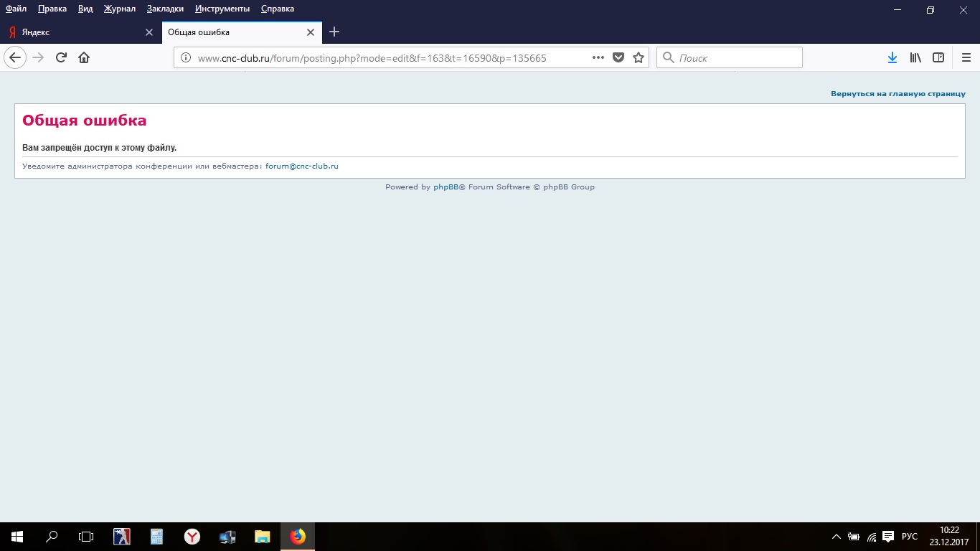Open the Calculator taskbar icon

(156, 536)
